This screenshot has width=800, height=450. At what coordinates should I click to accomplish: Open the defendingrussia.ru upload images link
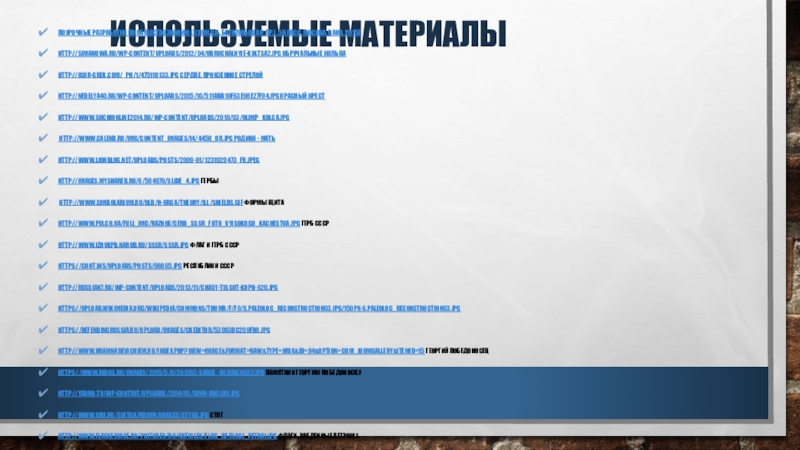164,330
